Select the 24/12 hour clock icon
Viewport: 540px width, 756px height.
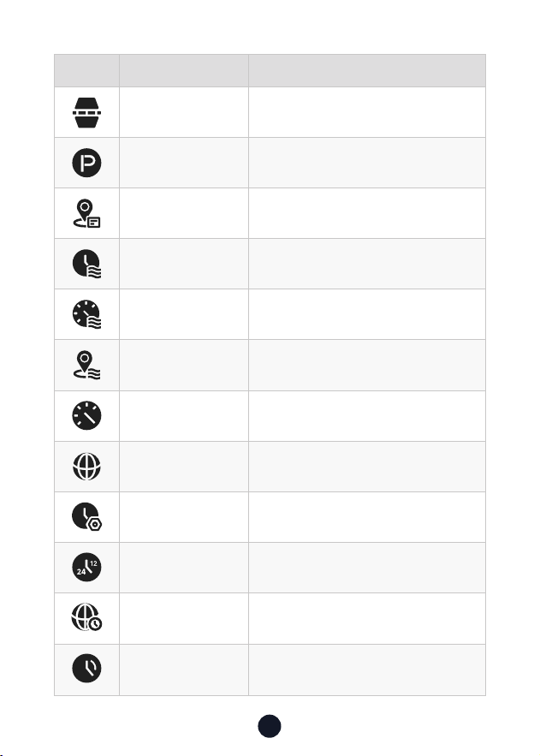86,567
